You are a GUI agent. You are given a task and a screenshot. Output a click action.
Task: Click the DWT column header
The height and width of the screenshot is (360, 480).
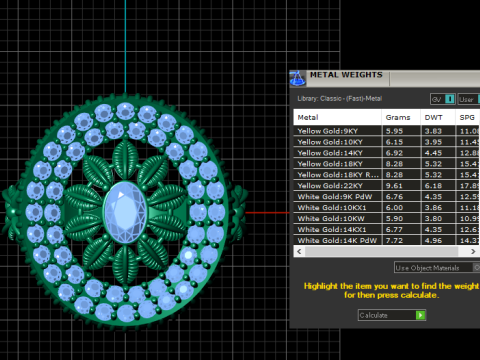tap(438, 117)
